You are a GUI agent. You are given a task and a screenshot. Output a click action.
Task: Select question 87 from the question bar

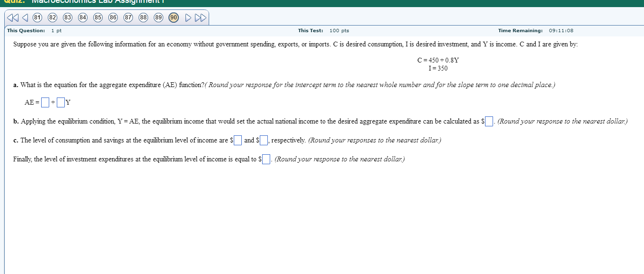pos(128,17)
